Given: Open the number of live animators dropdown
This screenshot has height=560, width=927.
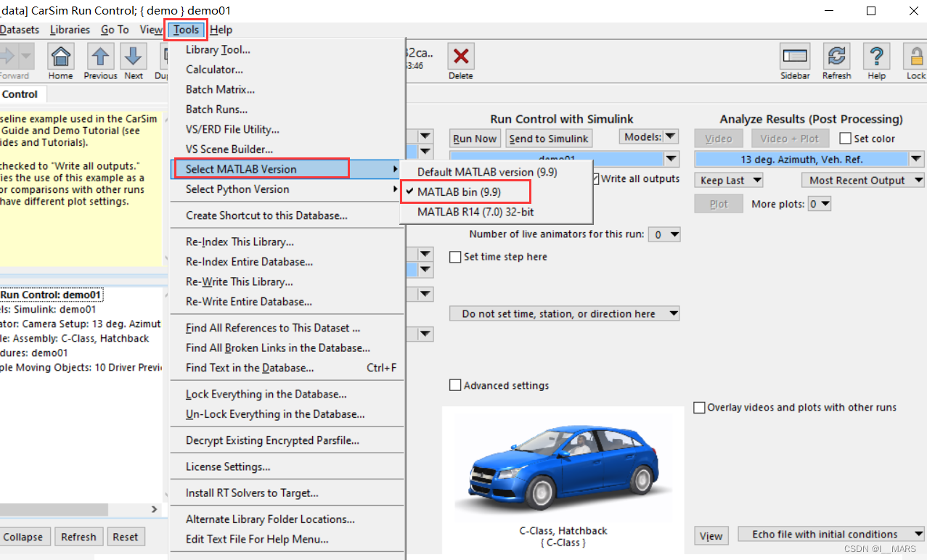Looking at the screenshot, I should pos(665,234).
